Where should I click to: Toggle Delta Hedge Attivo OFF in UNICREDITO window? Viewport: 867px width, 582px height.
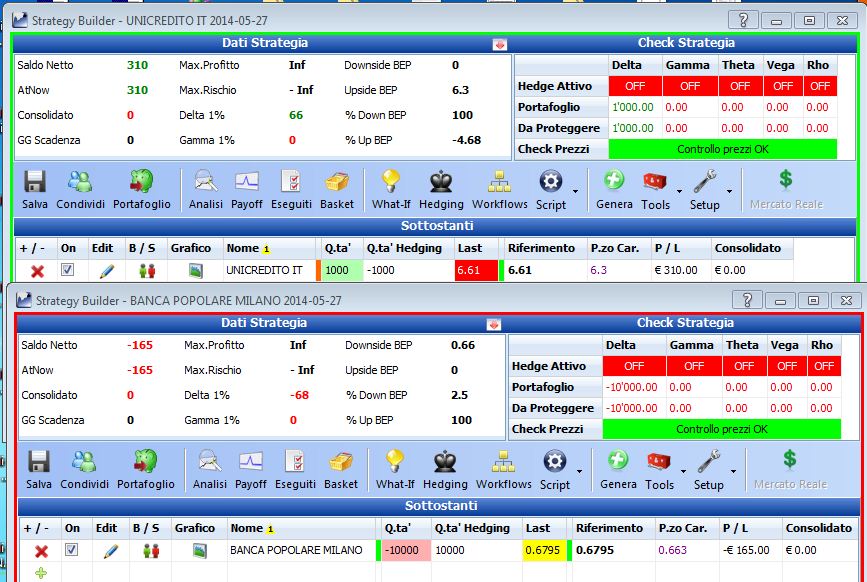click(635, 86)
